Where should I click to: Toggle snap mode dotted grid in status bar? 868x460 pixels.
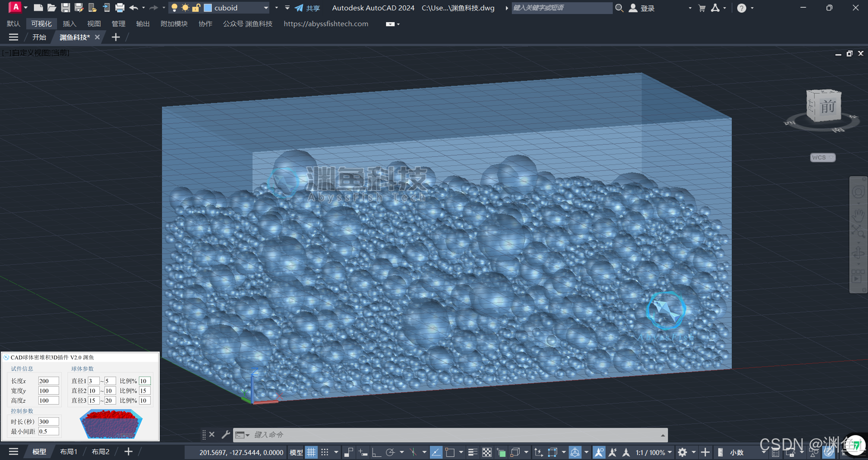pos(325,452)
